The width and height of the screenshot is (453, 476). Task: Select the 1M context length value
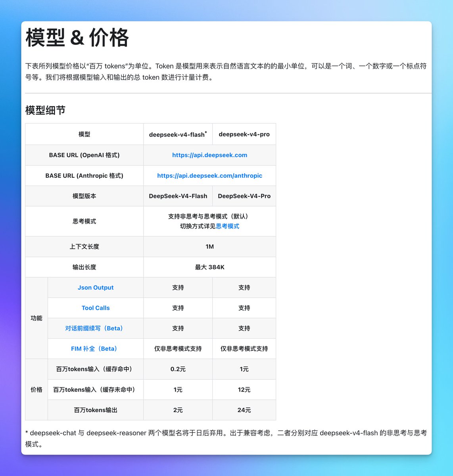[209, 247]
